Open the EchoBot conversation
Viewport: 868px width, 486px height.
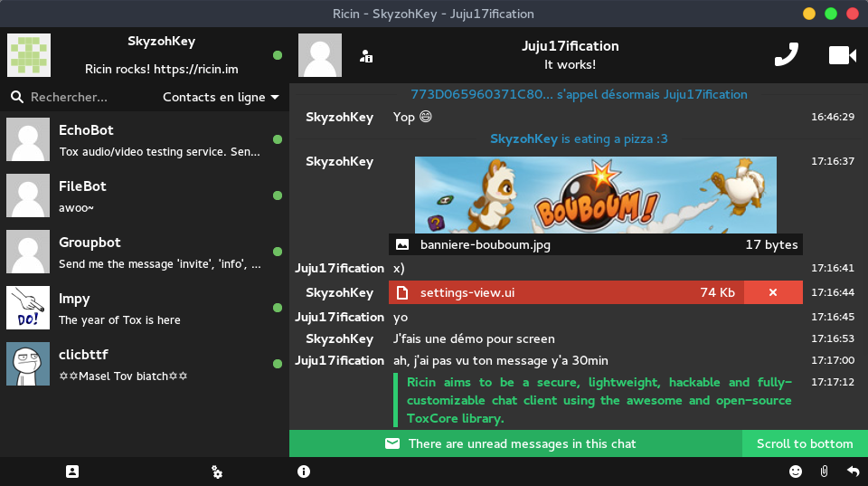click(145, 139)
